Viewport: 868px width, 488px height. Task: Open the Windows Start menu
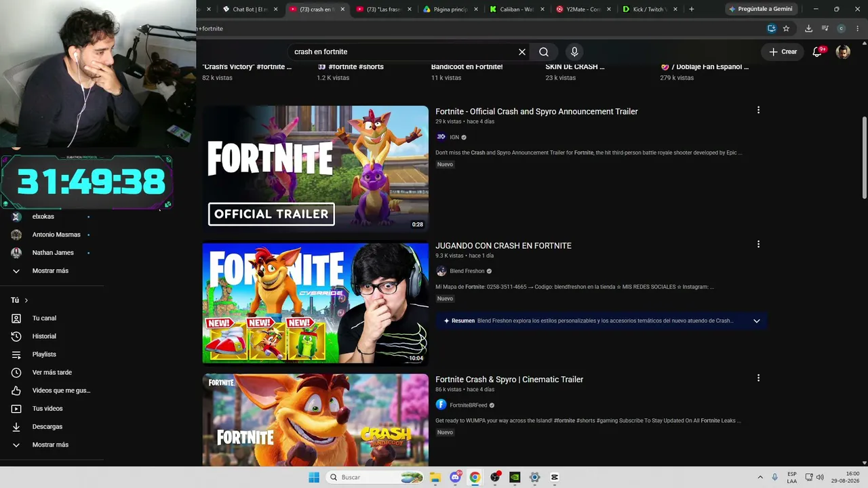coord(314,477)
